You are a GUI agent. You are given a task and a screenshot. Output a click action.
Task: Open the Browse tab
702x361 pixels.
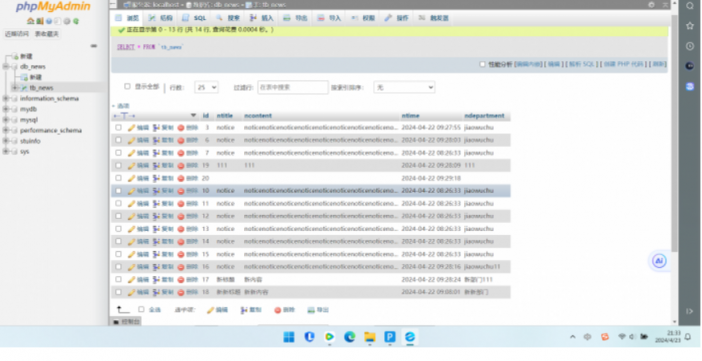[x=127, y=18]
